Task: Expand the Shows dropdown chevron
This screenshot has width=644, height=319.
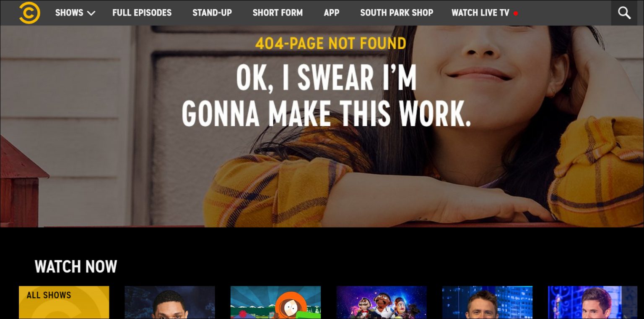Action: pyautogui.click(x=91, y=13)
